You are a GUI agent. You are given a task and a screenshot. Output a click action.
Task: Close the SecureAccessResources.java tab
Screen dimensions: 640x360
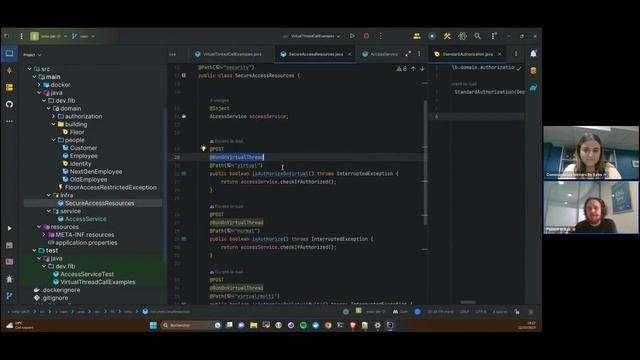[349, 54]
